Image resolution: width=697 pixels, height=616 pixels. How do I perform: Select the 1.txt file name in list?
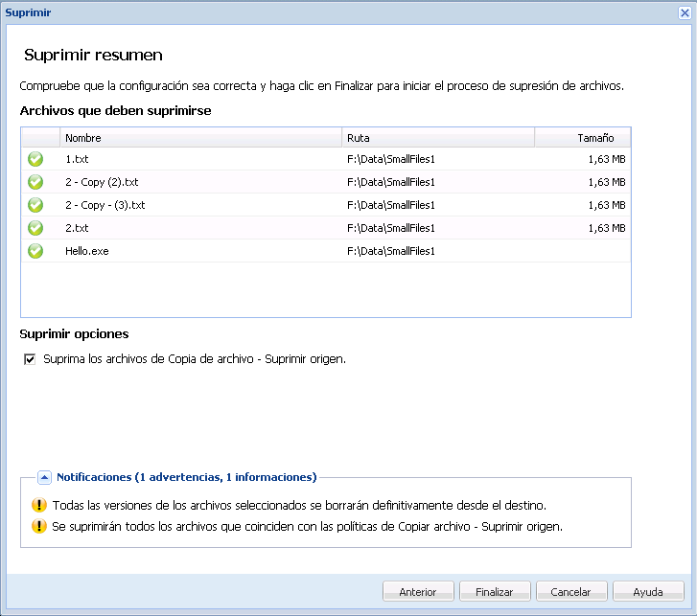point(77,159)
